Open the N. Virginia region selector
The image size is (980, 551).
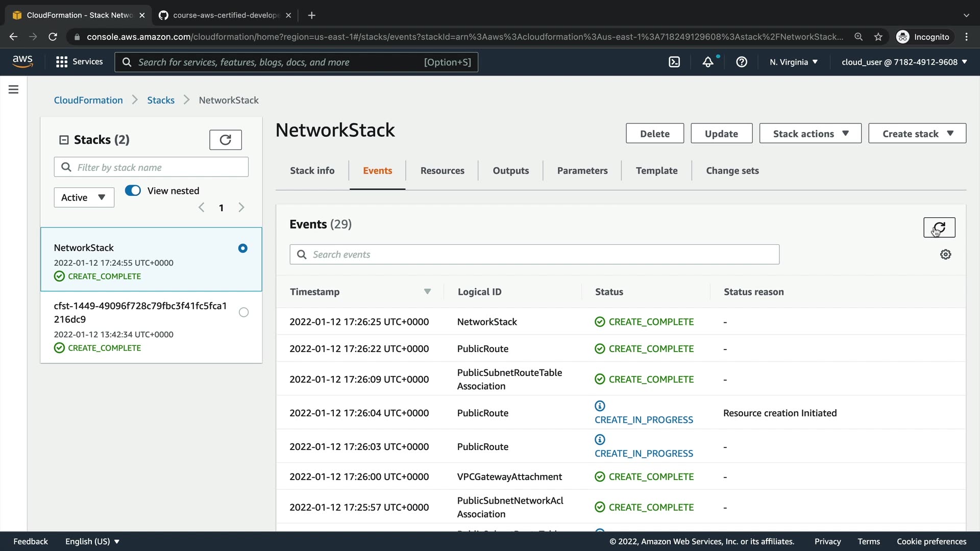793,62
